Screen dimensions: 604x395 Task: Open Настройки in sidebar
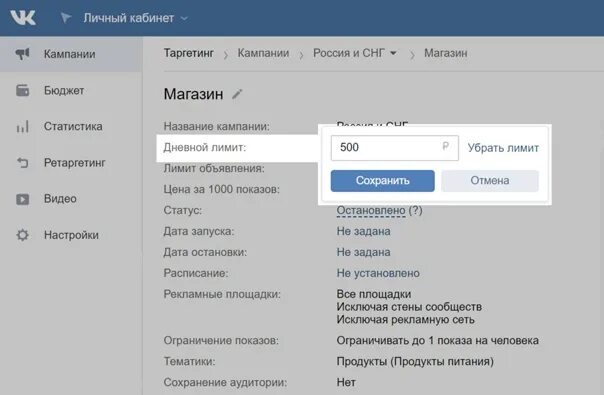point(71,235)
